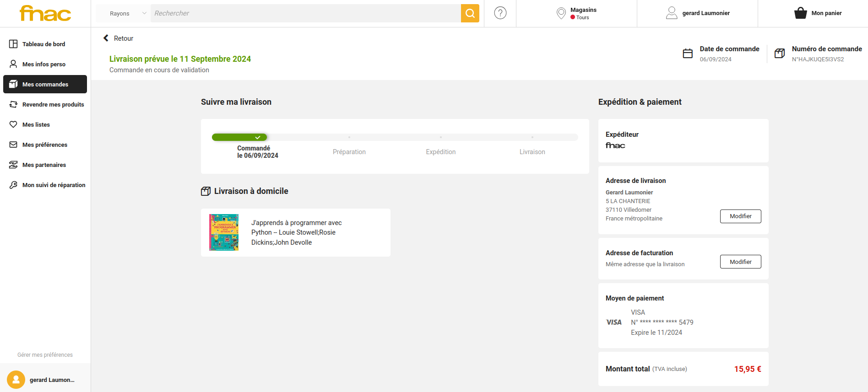Click the Fnac logo in header

[x=45, y=13]
